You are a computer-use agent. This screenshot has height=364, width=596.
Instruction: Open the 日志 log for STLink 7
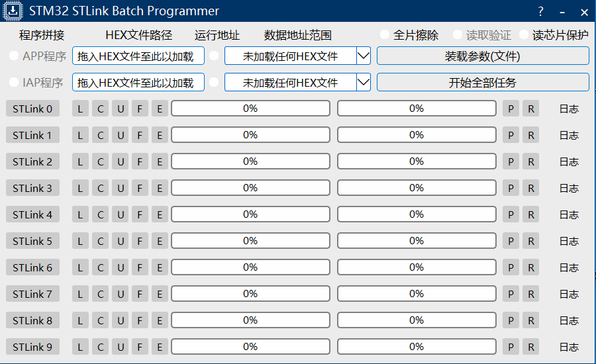coord(569,294)
